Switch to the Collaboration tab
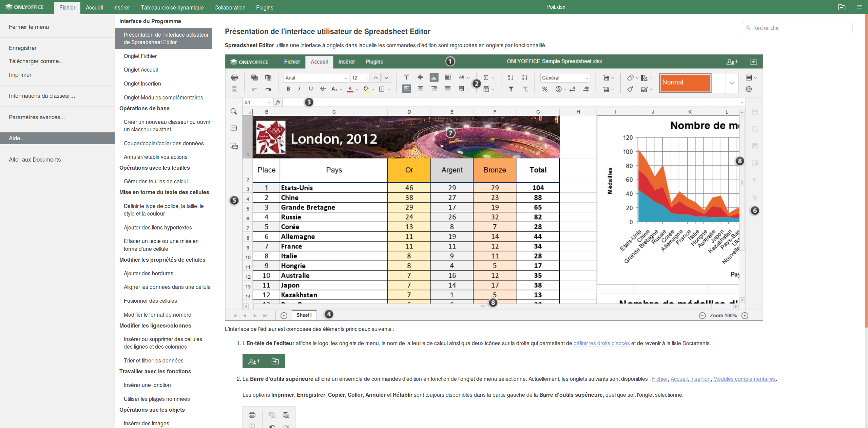This screenshot has width=868, height=428. [229, 7]
